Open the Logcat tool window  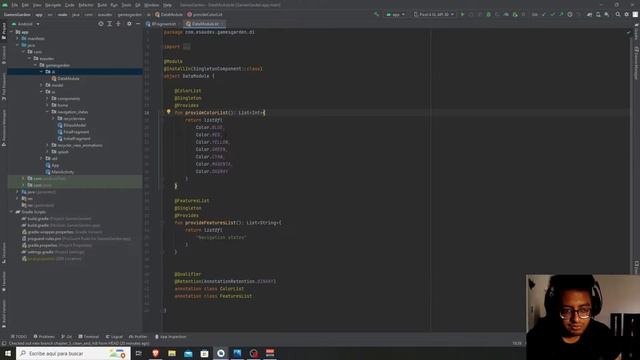coord(114,337)
